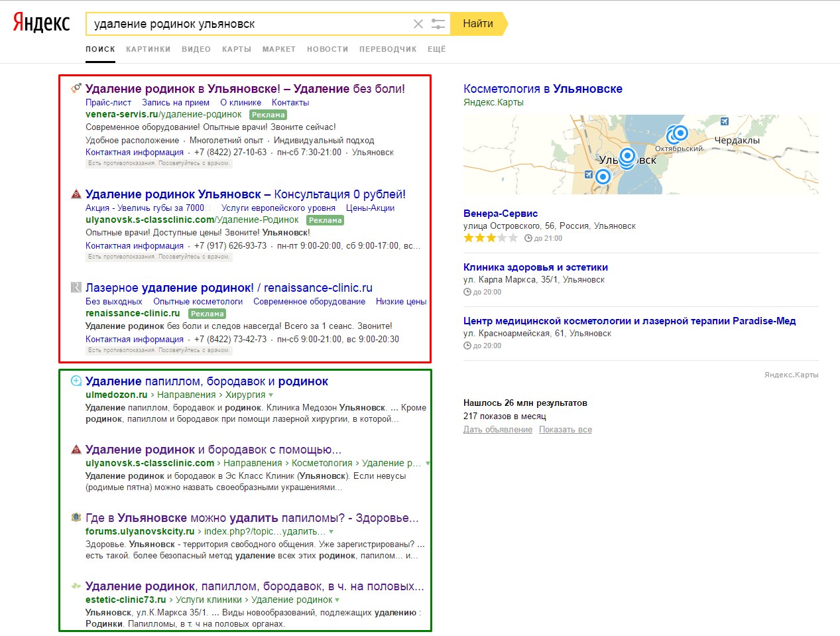This screenshot has width=840, height=636.
Task: Click the Yandex map thumbnail
Action: pyautogui.click(x=641, y=155)
